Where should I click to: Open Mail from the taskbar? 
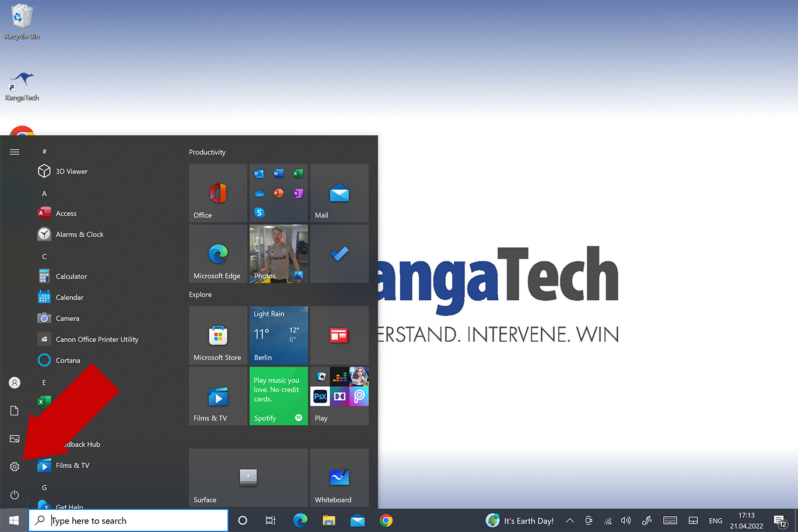pos(358,520)
